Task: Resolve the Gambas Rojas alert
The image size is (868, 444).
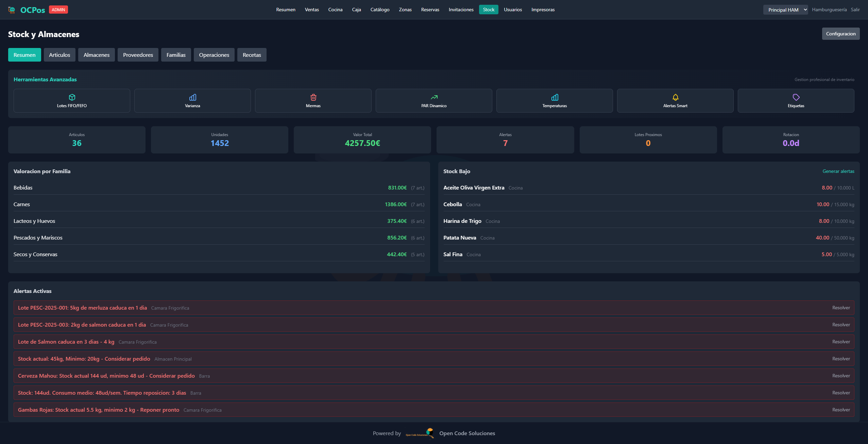Action: point(841,410)
